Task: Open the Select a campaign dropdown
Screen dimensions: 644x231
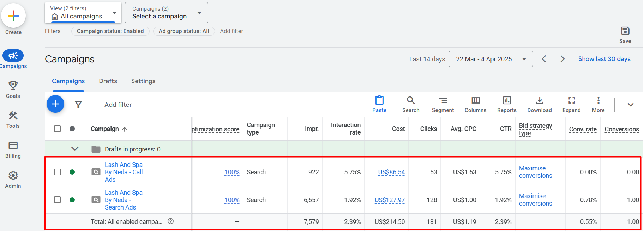Action: pyautogui.click(x=167, y=13)
